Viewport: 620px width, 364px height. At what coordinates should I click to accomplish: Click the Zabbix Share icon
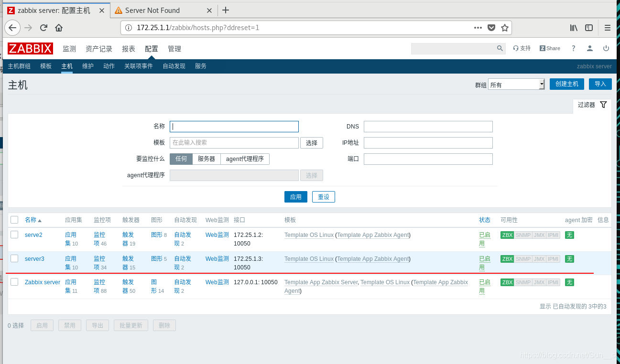click(550, 48)
